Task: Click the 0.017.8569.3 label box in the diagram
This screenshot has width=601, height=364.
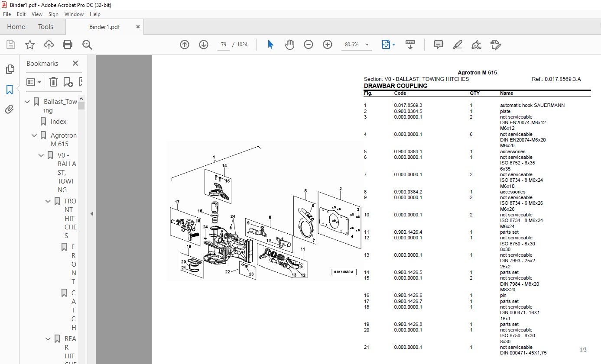Action: pos(344,272)
